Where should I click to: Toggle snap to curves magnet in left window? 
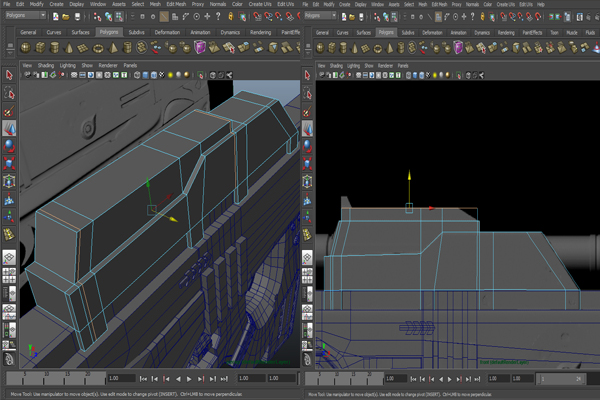[x=268, y=16]
